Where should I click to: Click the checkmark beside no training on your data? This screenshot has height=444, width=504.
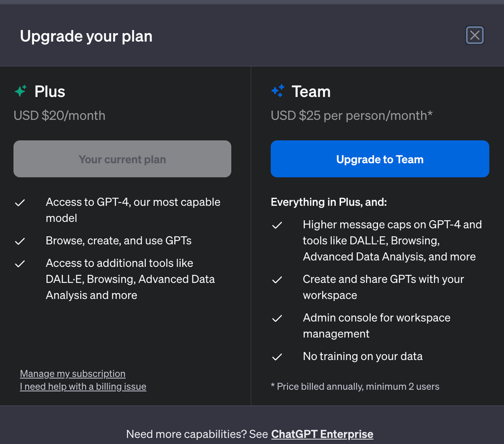[277, 357]
